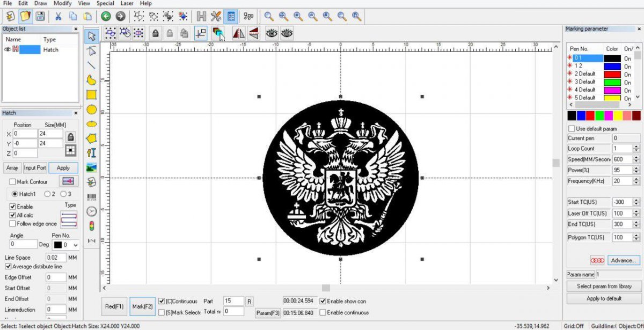The image size is (644, 330).
Task: Select hatch radio button 2
Action: coord(47,194)
